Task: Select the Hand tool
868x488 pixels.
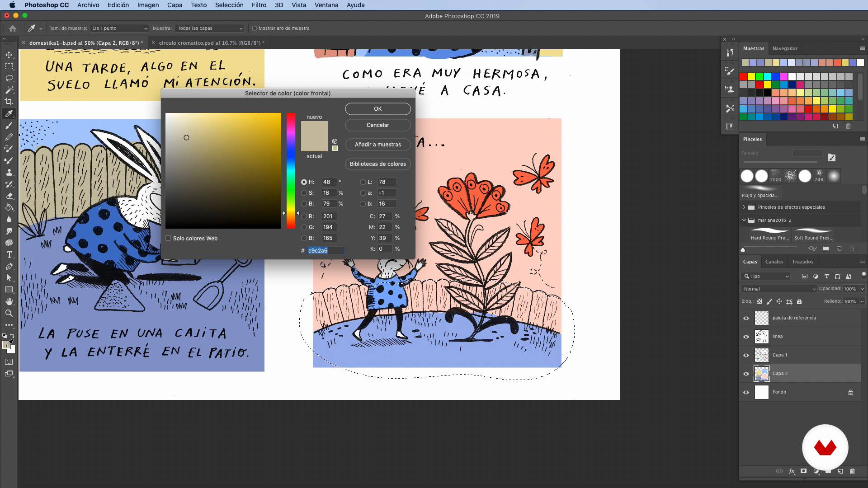Action: (x=9, y=301)
